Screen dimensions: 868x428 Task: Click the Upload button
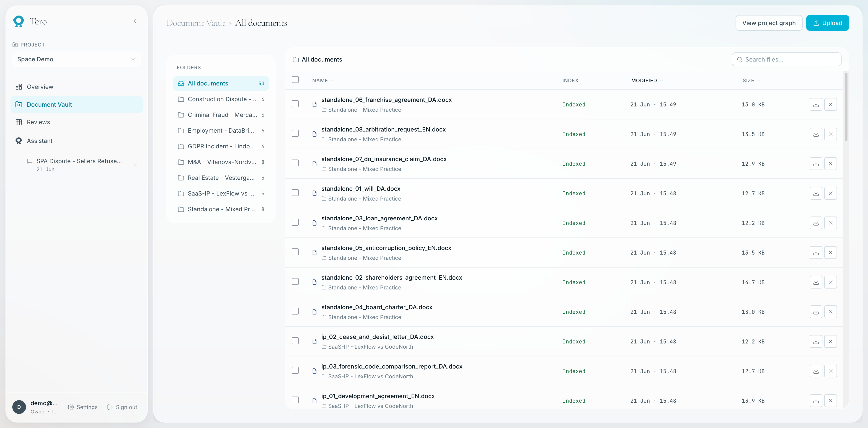(x=828, y=23)
